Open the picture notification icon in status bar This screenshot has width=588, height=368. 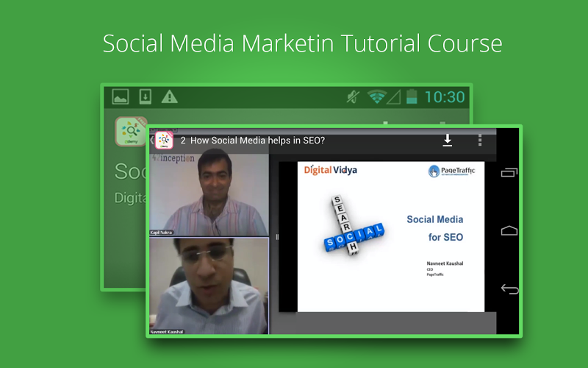(x=121, y=97)
